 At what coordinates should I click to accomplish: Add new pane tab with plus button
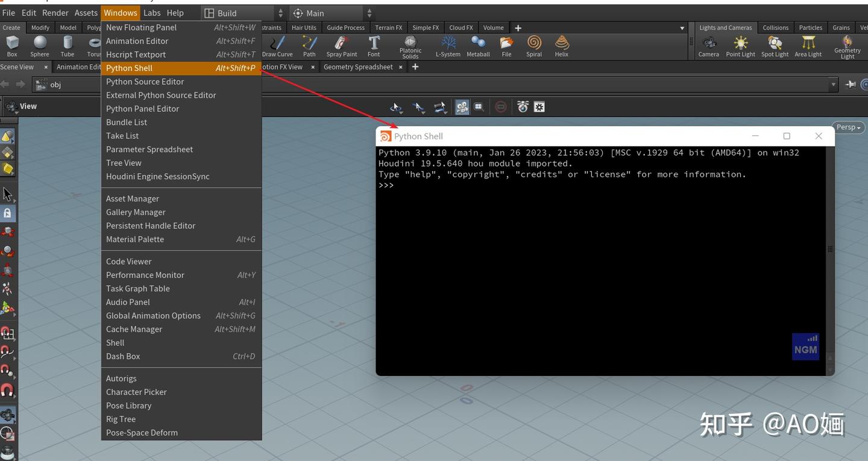point(415,67)
